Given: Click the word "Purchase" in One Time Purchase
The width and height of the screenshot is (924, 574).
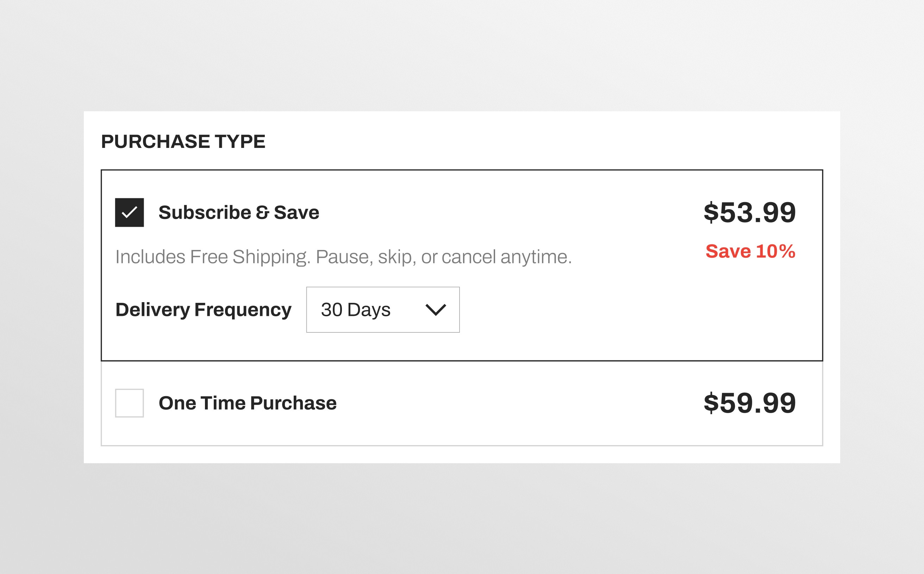Looking at the screenshot, I should coord(293,403).
